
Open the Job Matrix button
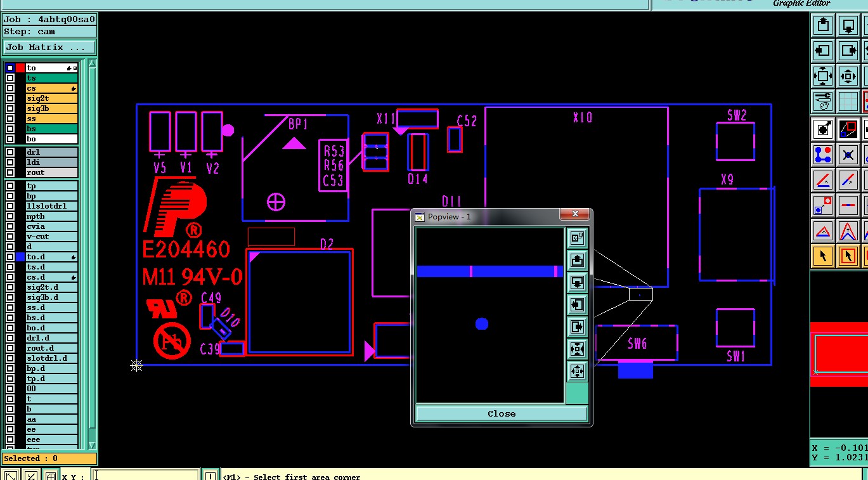click(49, 48)
